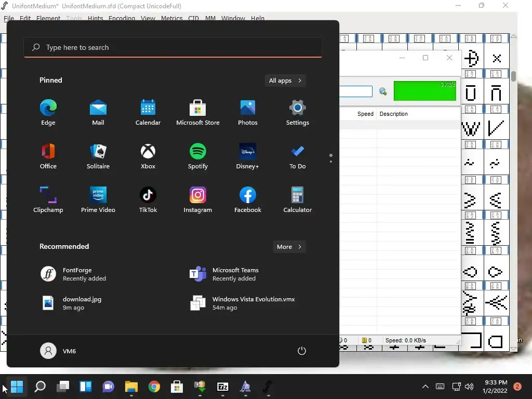Screen dimensions: 532x399
Task: Open Edge from pinned apps
Action: [48, 113]
